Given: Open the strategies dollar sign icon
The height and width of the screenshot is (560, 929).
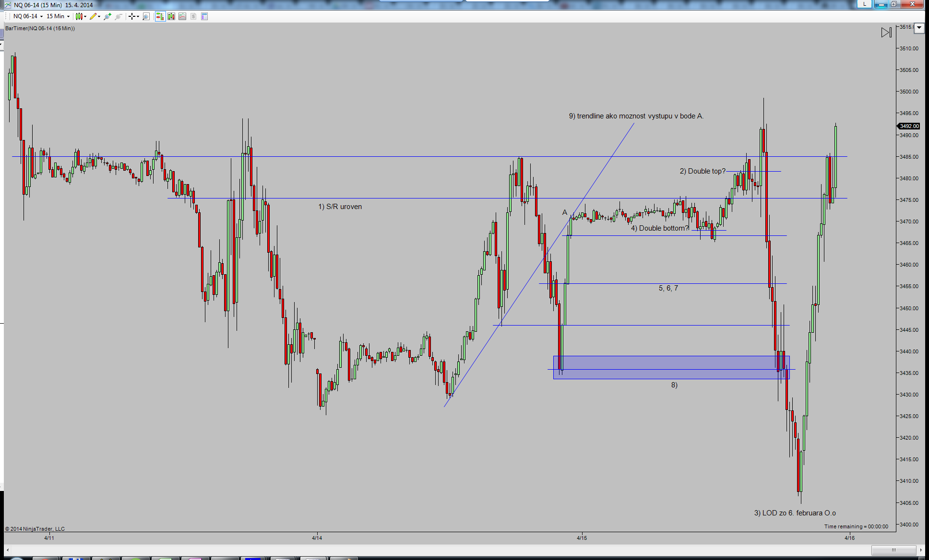Looking at the screenshot, I should point(193,16).
